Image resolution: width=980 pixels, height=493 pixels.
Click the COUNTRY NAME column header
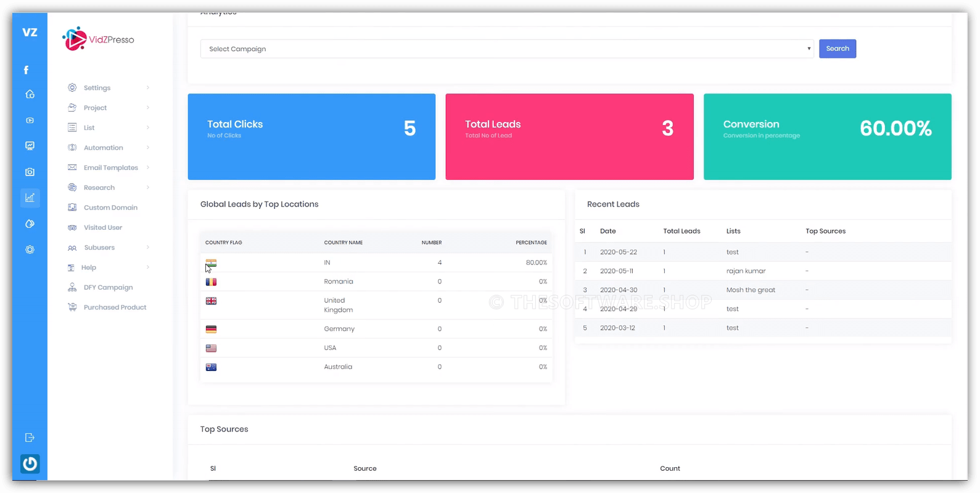343,243
